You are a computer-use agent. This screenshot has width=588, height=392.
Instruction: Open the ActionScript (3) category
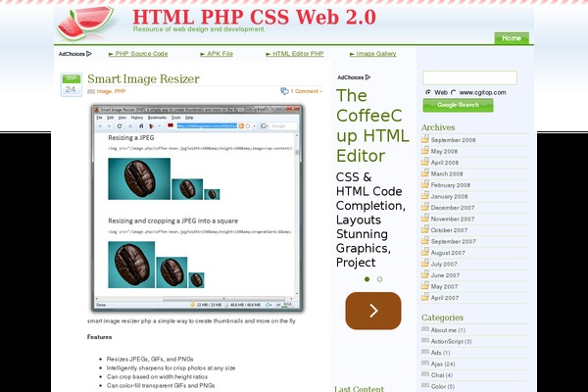click(451, 341)
